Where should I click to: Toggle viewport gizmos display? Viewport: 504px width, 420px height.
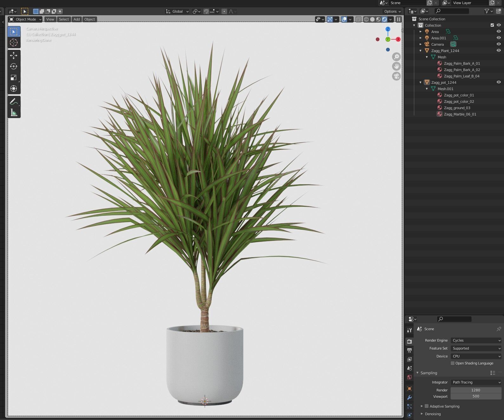click(x=330, y=19)
